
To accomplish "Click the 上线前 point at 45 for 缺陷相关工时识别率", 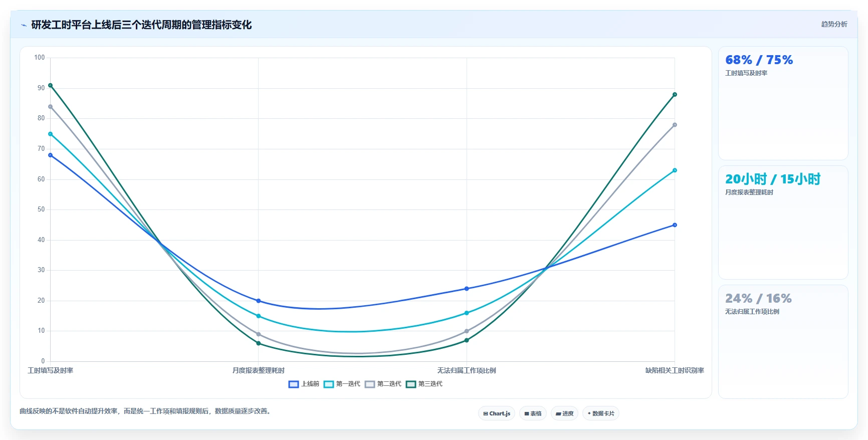I will [675, 225].
